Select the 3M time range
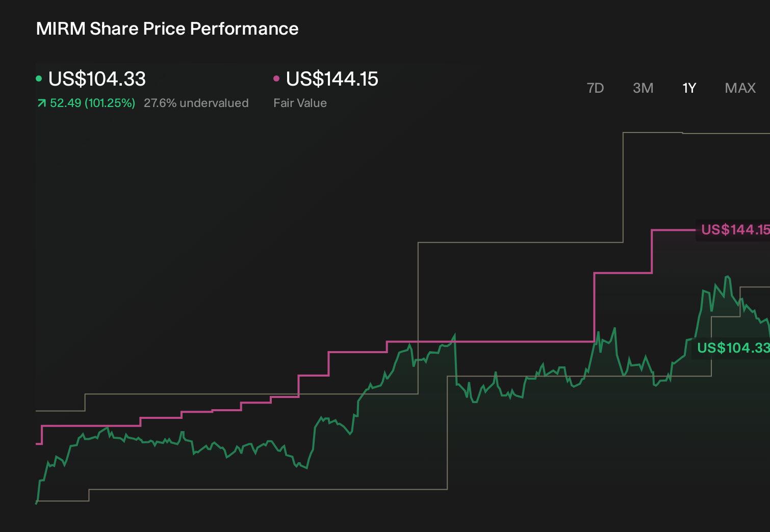 643,88
